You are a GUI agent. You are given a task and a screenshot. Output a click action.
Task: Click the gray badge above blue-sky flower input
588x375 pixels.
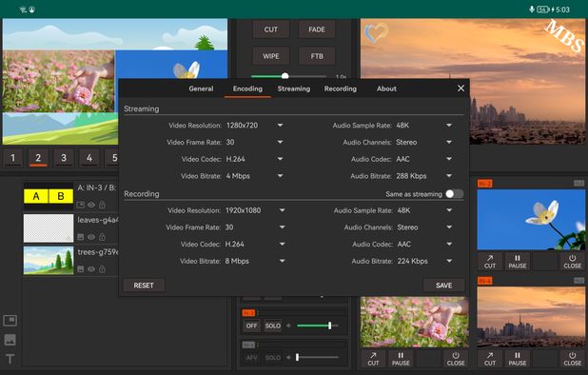578,183
